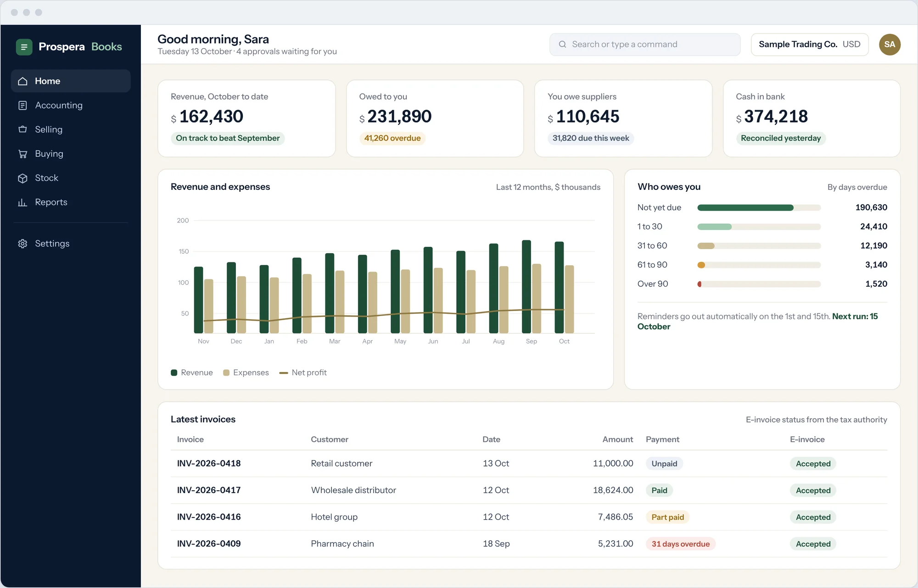Go to the Selling section
918x588 pixels.
point(71,129)
